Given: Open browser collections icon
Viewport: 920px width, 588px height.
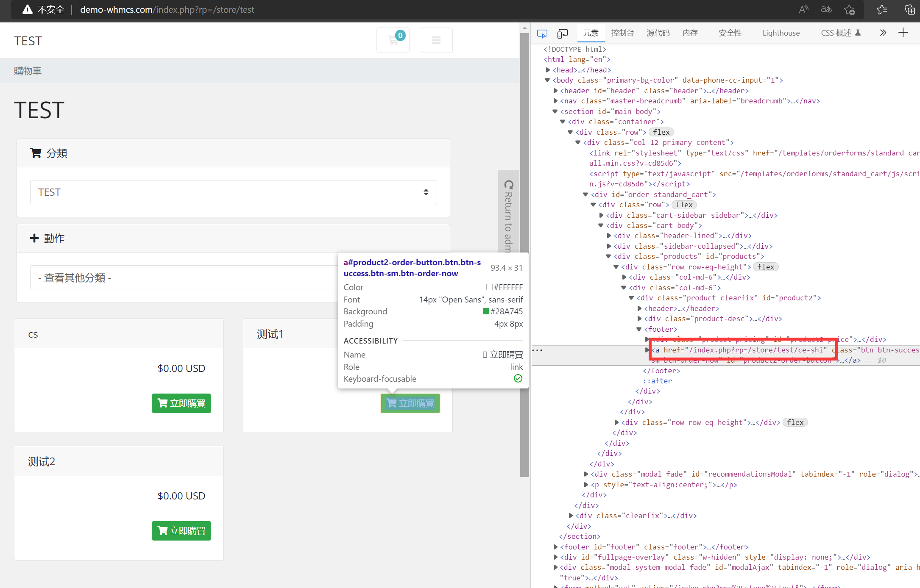Looking at the screenshot, I should pyautogui.click(x=909, y=9).
